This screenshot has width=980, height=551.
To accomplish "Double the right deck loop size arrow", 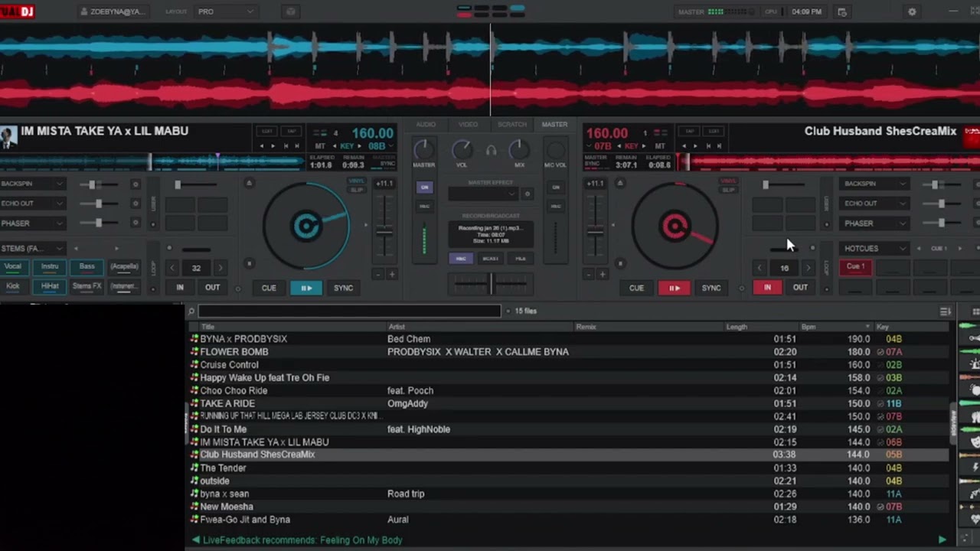I will click(808, 268).
